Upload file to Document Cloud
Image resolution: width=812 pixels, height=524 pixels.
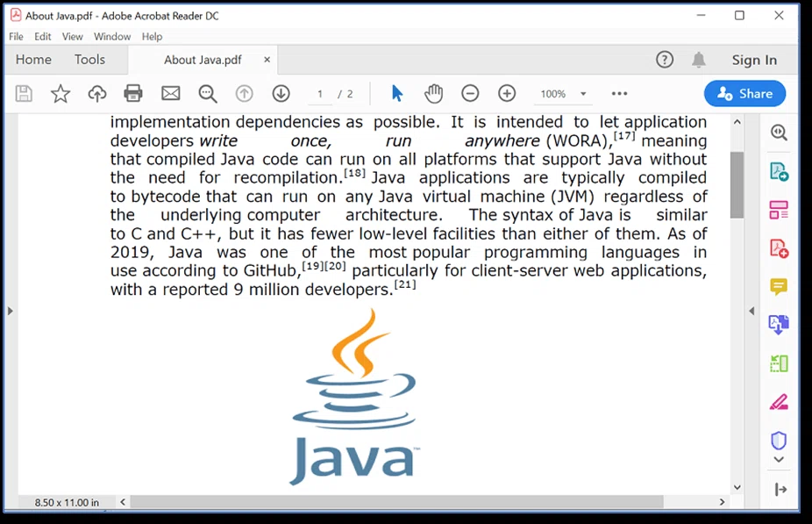96,94
